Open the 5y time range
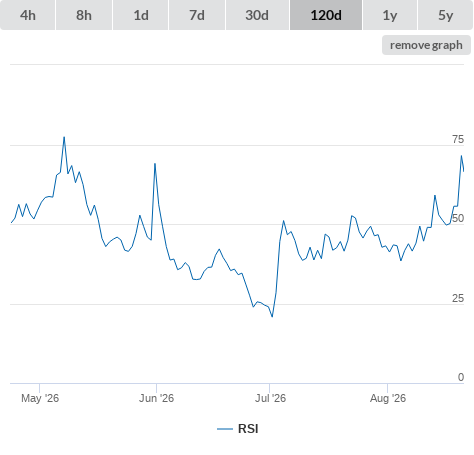Image resolution: width=474 pixels, height=455 pixels. tap(446, 15)
